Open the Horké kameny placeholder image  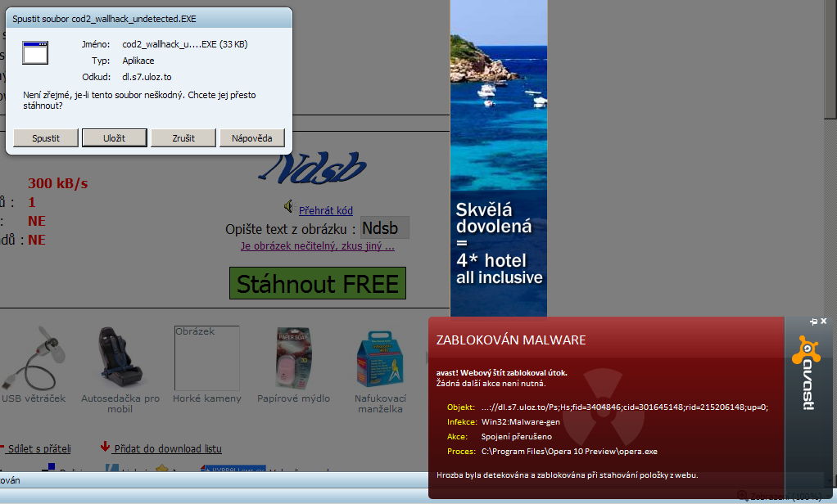point(207,358)
